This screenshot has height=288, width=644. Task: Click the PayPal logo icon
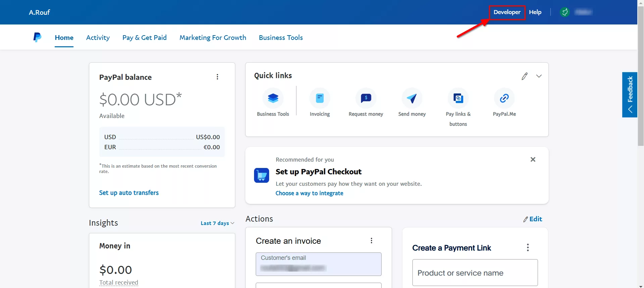37,37
